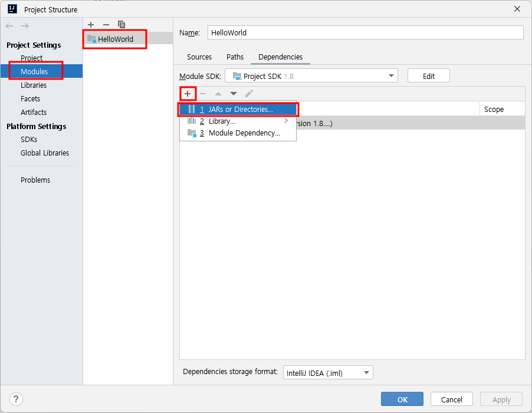Viewport: 532px width, 413px height.
Task: Click the Cancel button
Action: pyautogui.click(x=451, y=399)
